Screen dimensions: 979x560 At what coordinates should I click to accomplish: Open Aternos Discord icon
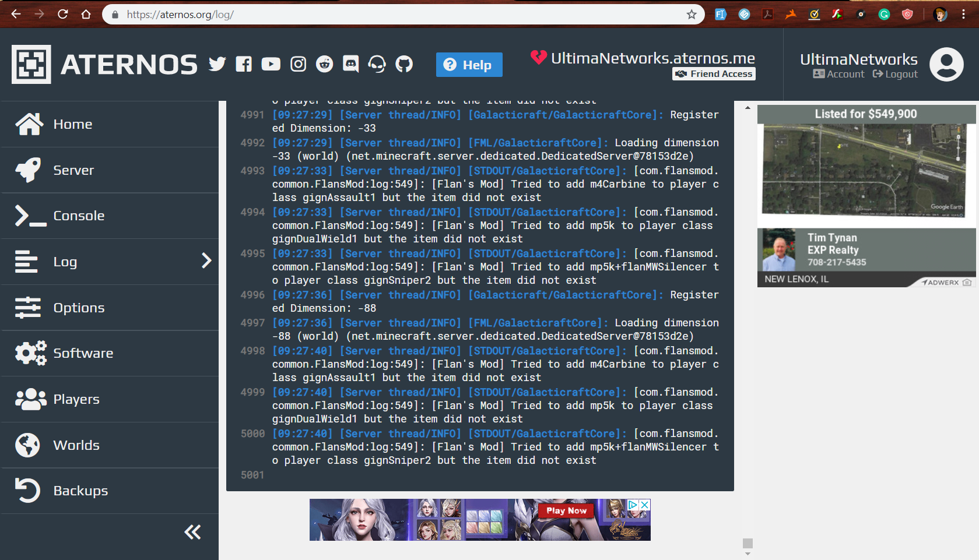tap(351, 64)
